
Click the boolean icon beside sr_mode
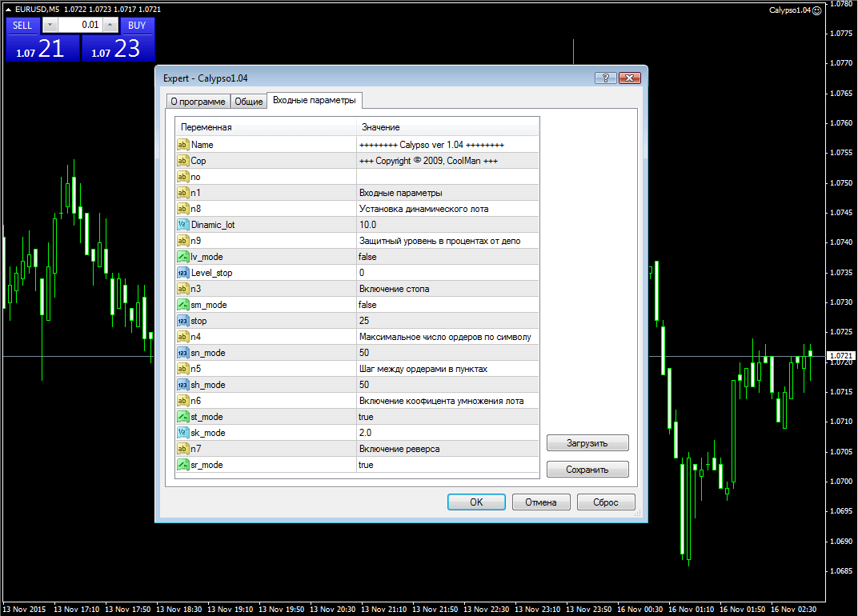[182, 465]
